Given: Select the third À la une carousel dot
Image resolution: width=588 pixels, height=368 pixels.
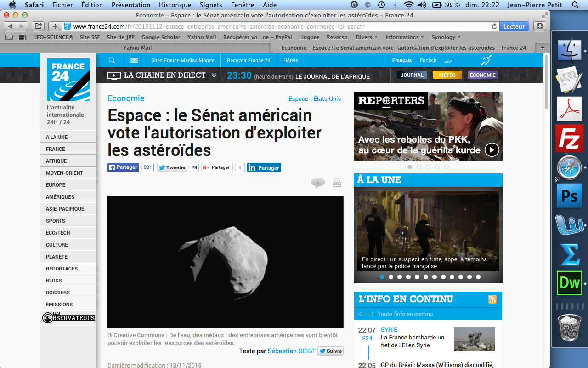Looking at the screenshot, I should click(x=400, y=277).
